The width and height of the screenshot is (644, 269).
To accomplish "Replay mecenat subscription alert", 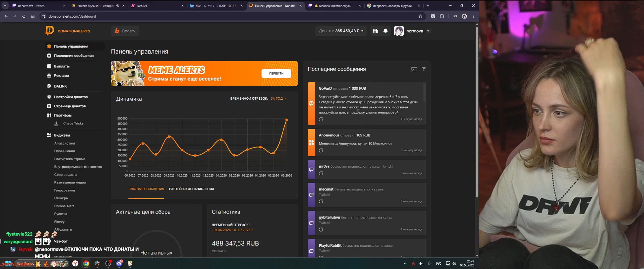I will tap(321, 202).
